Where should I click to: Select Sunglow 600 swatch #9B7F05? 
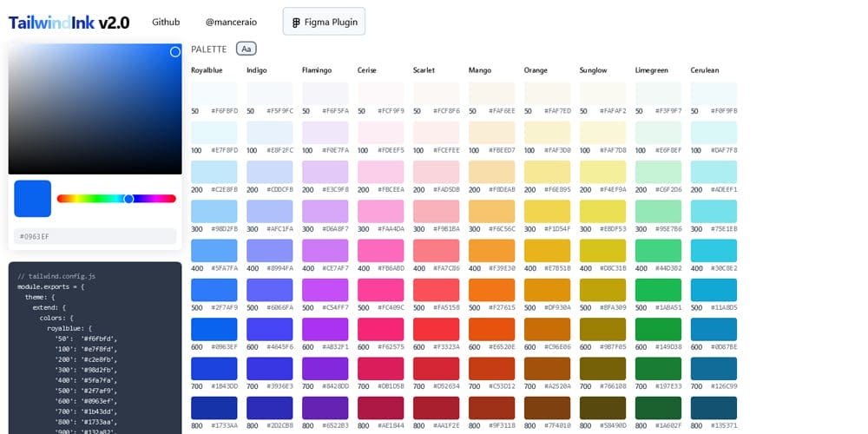point(603,329)
